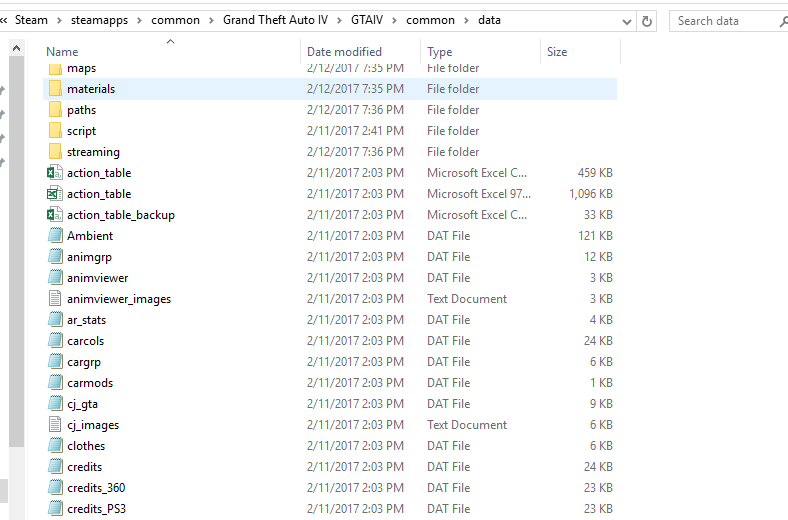Click the clothes DAT file icon

[x=55, y=446]
